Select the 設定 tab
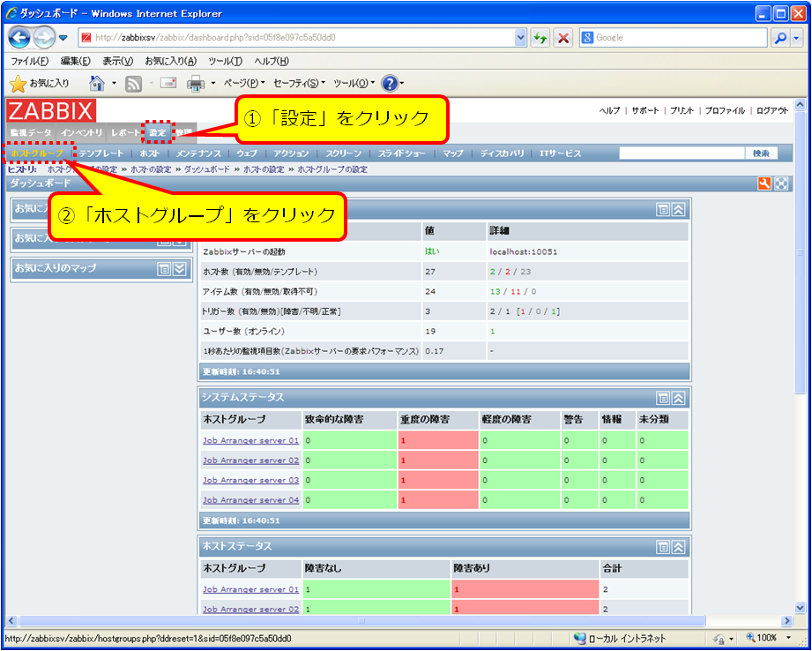 [x=158, y=132]
